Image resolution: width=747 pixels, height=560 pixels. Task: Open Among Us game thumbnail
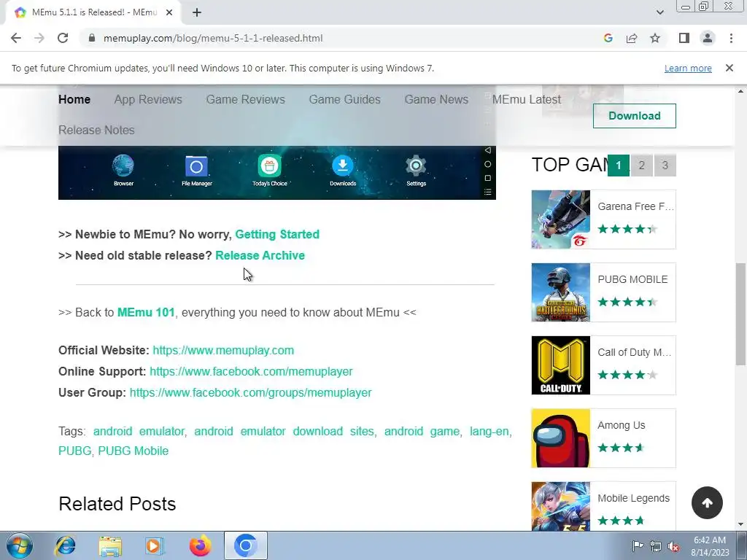tap(561, 438)
